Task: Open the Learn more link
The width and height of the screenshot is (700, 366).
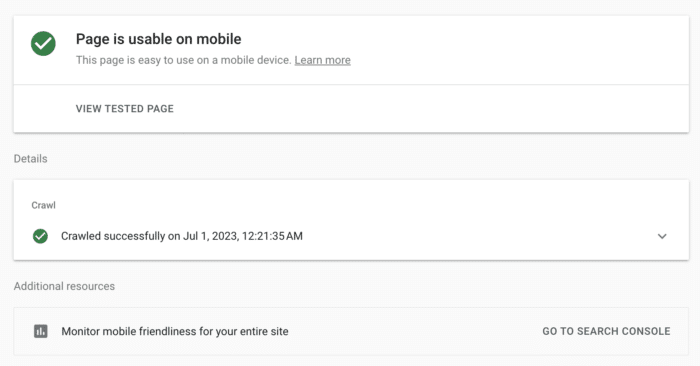Action: 322,60
